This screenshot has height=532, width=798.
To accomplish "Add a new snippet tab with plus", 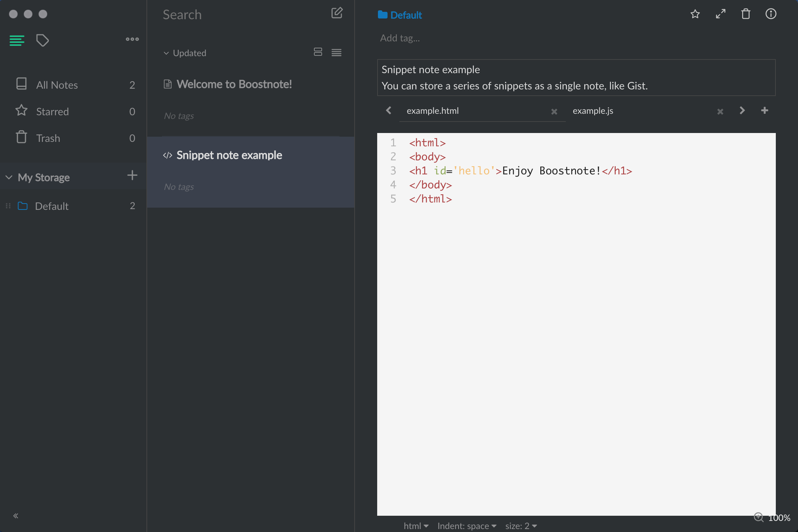I will (765, 110).
